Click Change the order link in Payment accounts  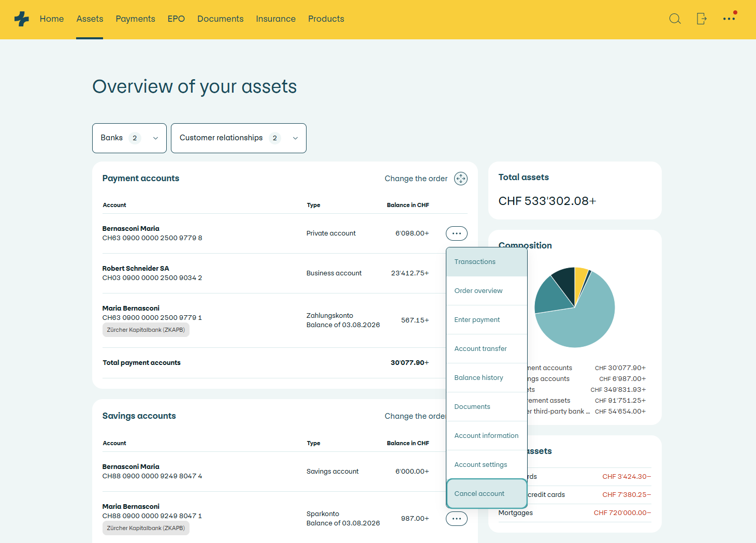tap(416, 179)
